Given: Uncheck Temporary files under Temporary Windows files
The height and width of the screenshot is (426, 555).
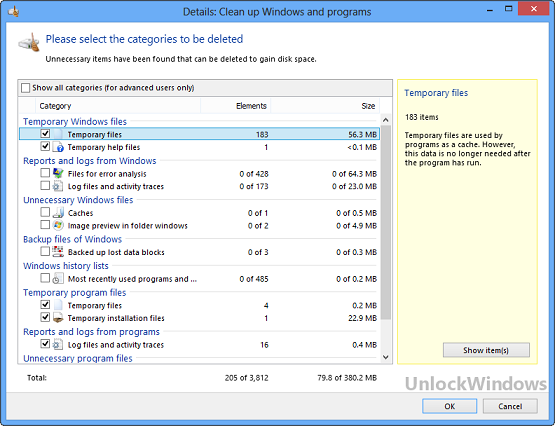Looking at the screenshot, I should [x=45, y=134].
